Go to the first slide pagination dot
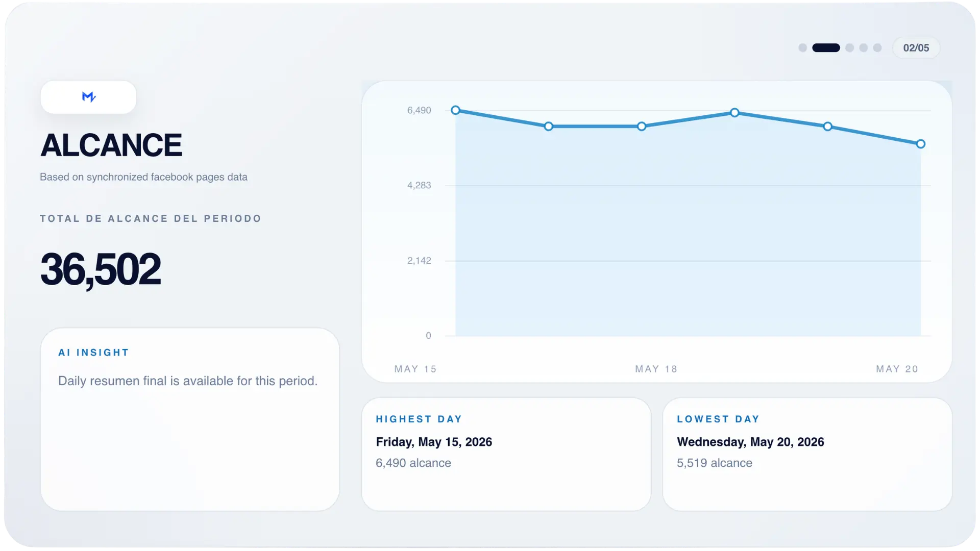The width and height of the screenshot is (980, 551). (x=802, y=48)
